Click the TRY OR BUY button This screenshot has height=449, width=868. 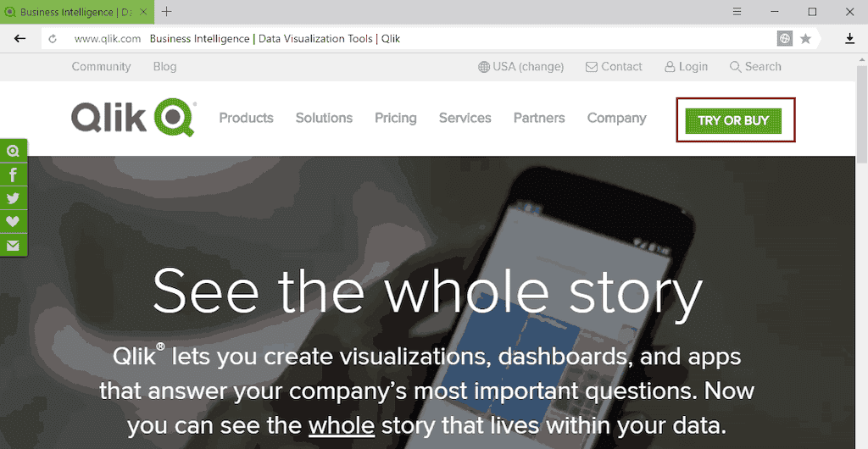(x=733, y=120)
